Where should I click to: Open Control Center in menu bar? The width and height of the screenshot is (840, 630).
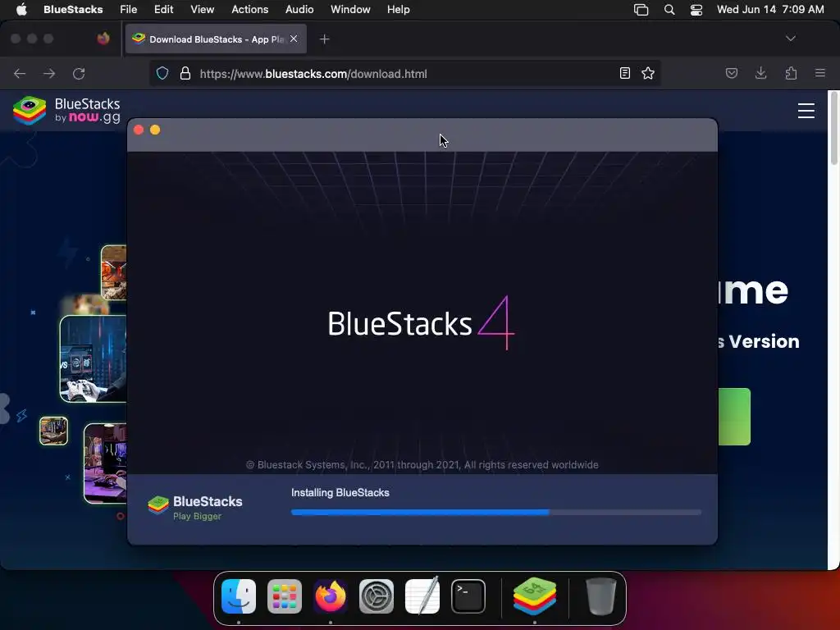[x=696, y=10]
